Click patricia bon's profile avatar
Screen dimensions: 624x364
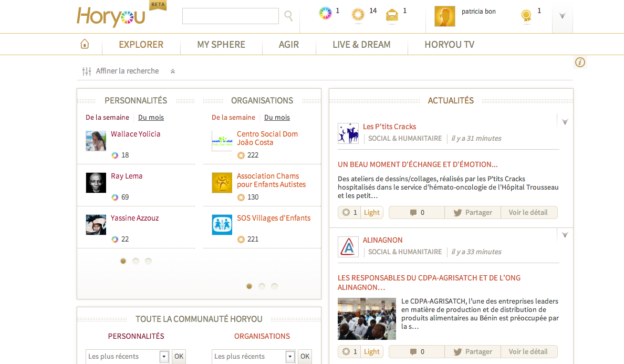(444, 16)
